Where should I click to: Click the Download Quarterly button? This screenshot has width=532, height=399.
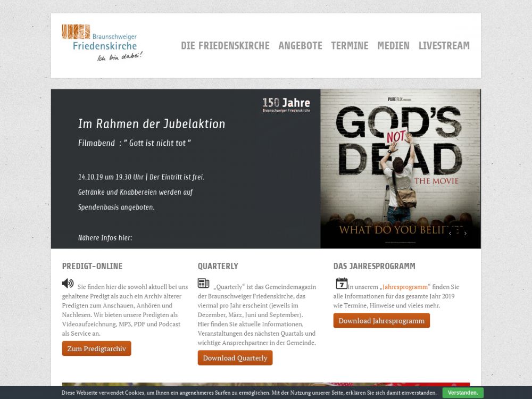tap(235, 358)
